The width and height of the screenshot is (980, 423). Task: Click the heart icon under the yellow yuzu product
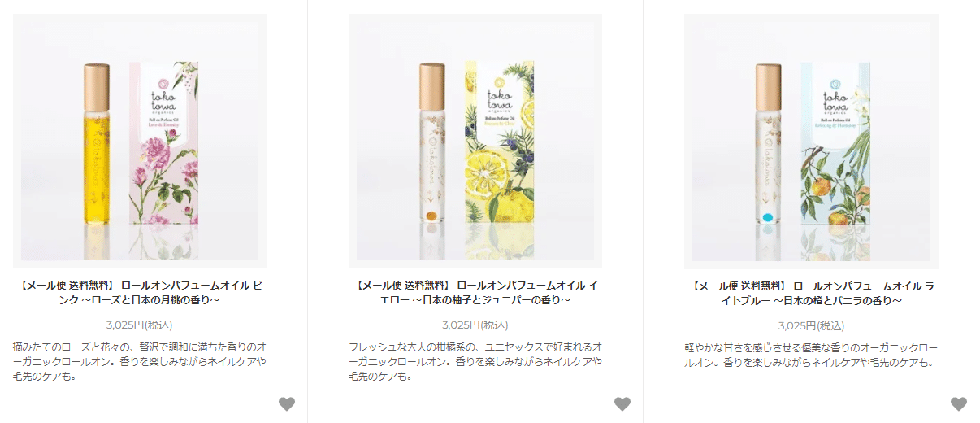coord(622,403)
